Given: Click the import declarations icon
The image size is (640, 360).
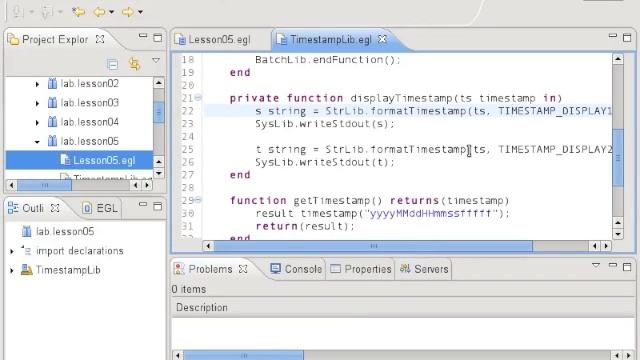Looking at the screenshot, I should click(x=27, y=250).
